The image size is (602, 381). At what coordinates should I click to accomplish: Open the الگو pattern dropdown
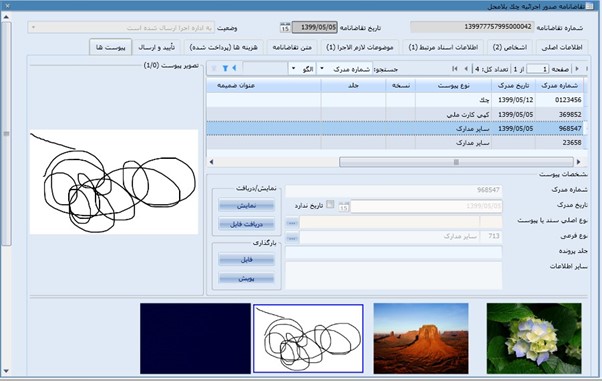(293, 69)
